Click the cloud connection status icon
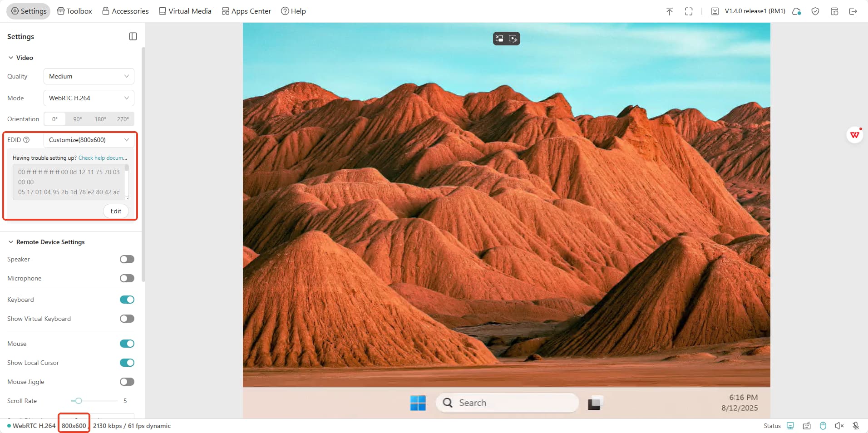 (796, 11)
